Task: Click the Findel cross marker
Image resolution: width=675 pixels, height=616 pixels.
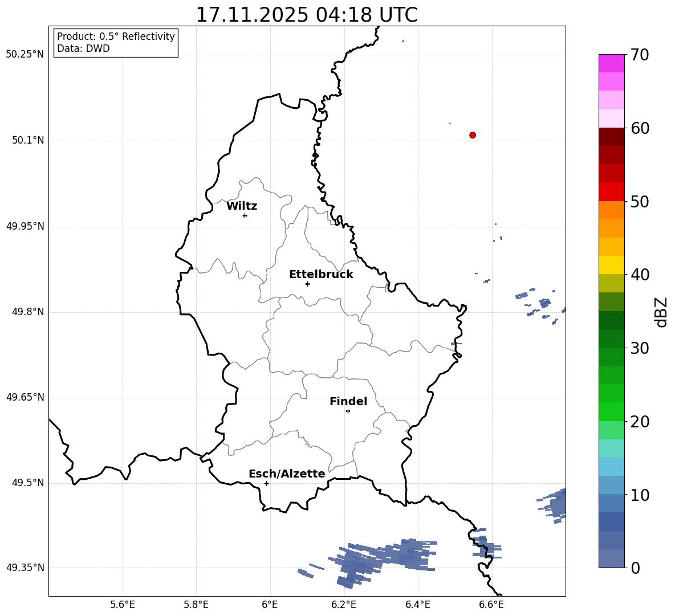Action: pyautogui.click(x=348, y=411)
